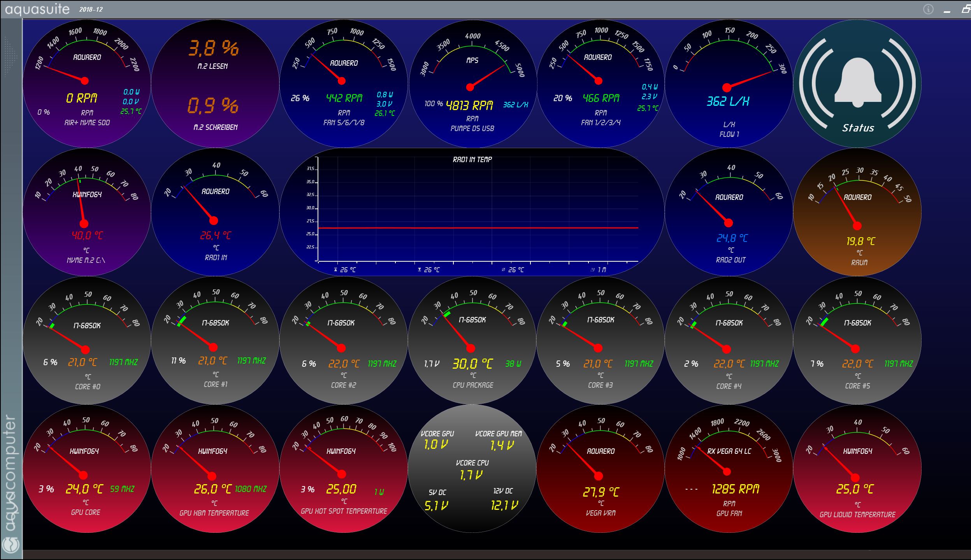Select the M.2 Lesen/Schreiben usage widget
This screenshot has height=560, width=971.
click(215, 84)
